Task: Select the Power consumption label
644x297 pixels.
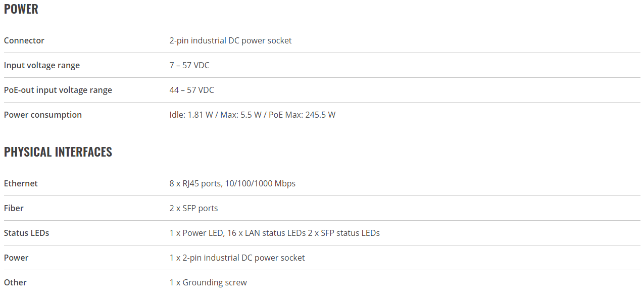Action: [43, 115]
